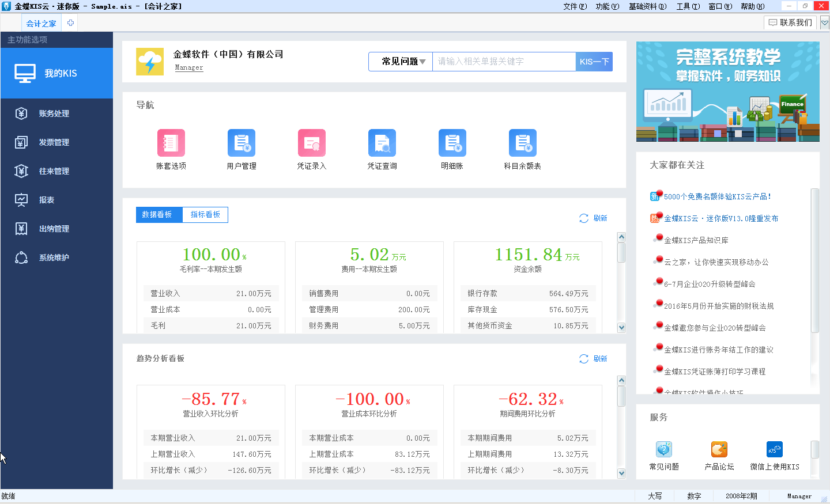Open link 金蝶KIS云·迷你版V13.0隆重发布
830x504 pixels.
pyautogui.click(x=721, y=218)
